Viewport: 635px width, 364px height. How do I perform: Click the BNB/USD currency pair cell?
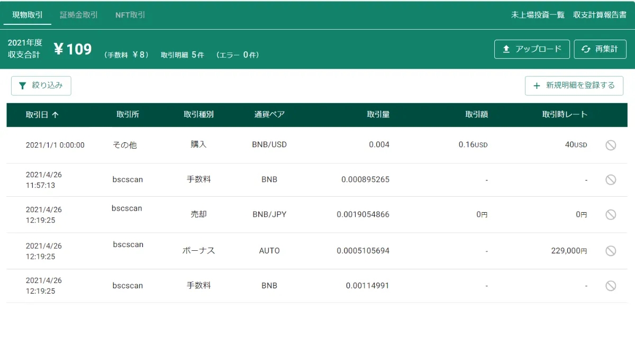point(269,144)
